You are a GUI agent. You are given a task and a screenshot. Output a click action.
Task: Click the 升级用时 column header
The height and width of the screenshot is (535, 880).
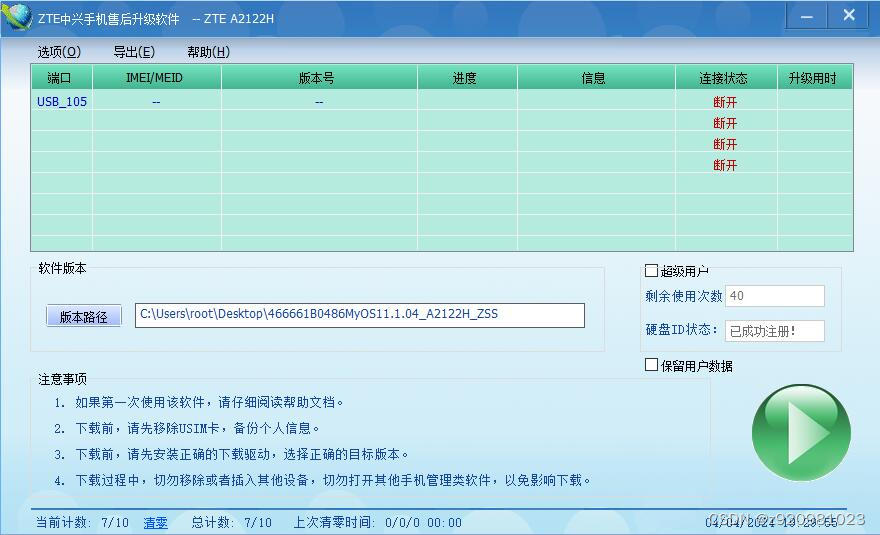(x=815, y=78)
